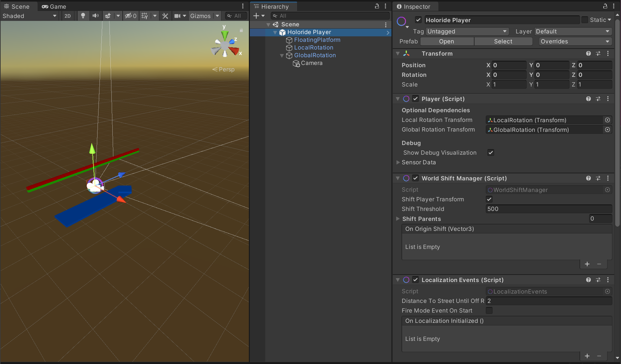Open the Layer Default dropdown

pos(573,32)
